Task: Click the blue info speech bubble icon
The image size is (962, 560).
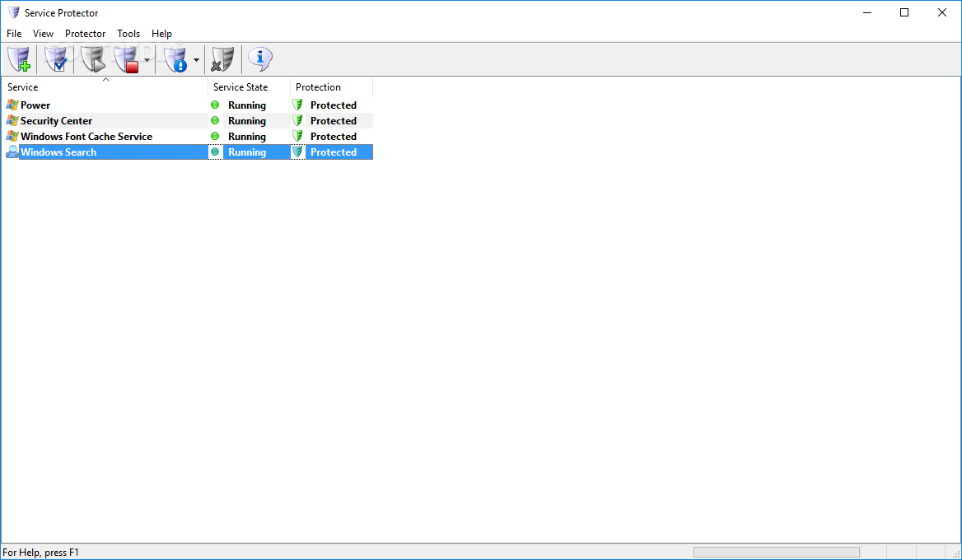Action: click(260, 59)
